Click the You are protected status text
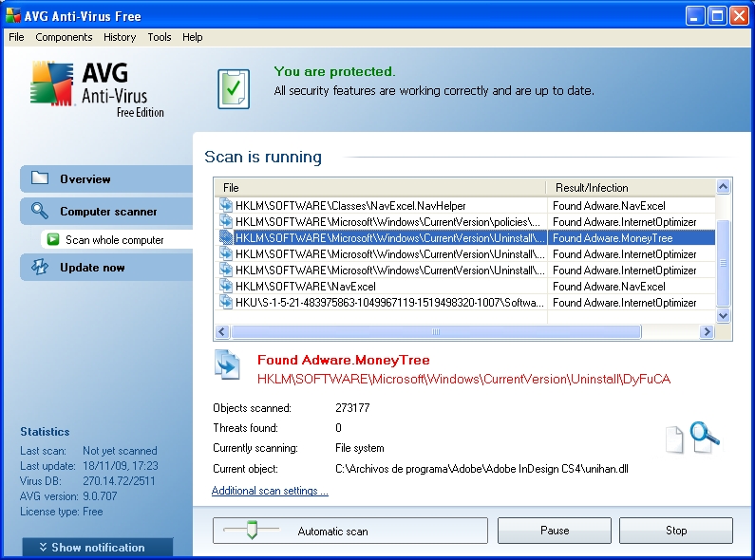This screenshot has height=560, width=755. pos(334,72)
